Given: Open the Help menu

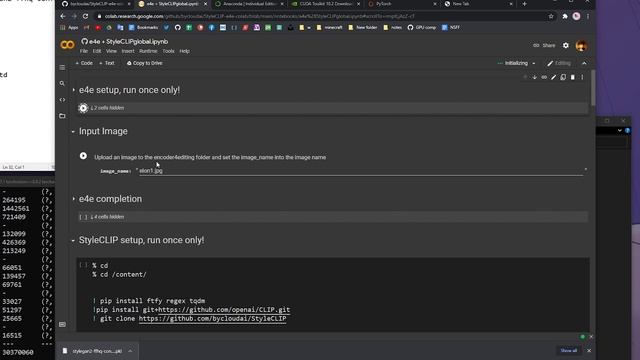Looking at the screenshot, I should pyautogui.click(x=184, y=51).
